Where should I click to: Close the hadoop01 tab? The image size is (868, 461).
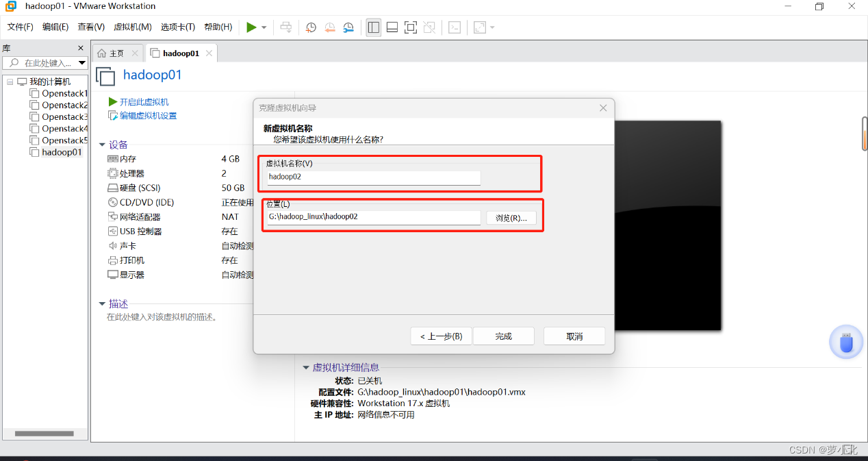[x=209, y=53]
